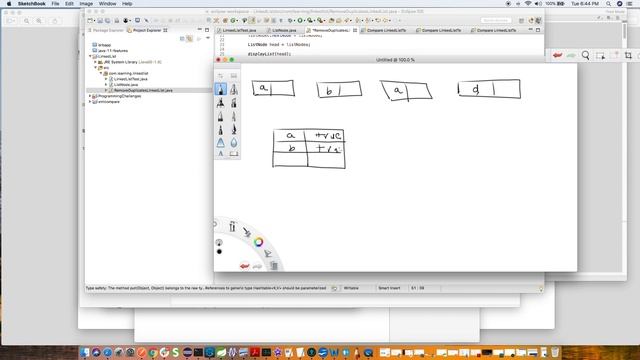The height and width of the screenshot is (360, 640).
Task: Click the Eclipse Run toolbar button
Action: (300, 20)
